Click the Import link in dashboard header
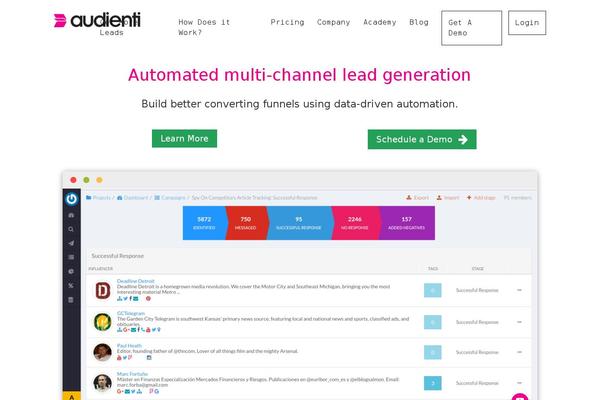This screenshot has width=600, height=400. (x=448, y=198)
